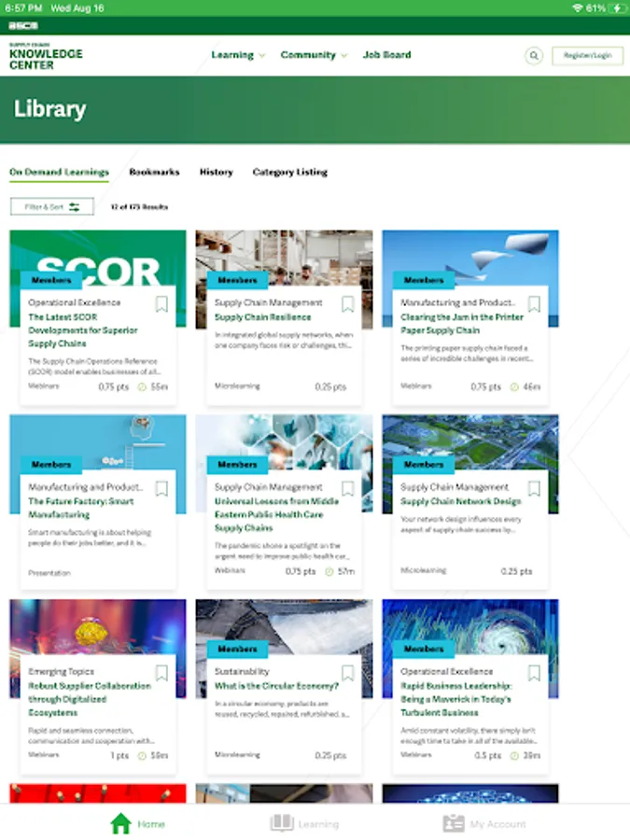Switch to Category Listing tab
The height and width of the screenshot is (840, 630).
(290, 172)
